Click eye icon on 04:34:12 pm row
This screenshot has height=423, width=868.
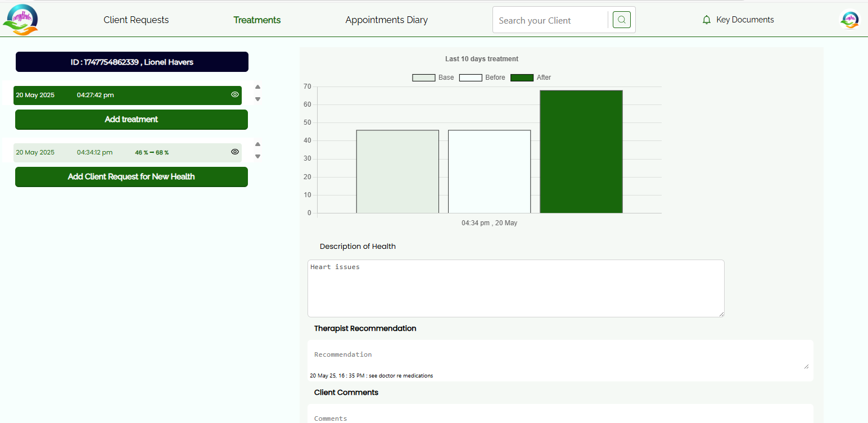pyautogui.click(x=235, y=152)
